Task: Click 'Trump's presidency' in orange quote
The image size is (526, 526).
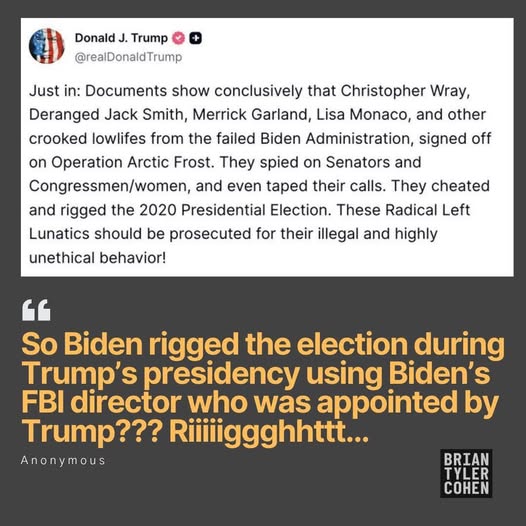Action: coord(161,373)
